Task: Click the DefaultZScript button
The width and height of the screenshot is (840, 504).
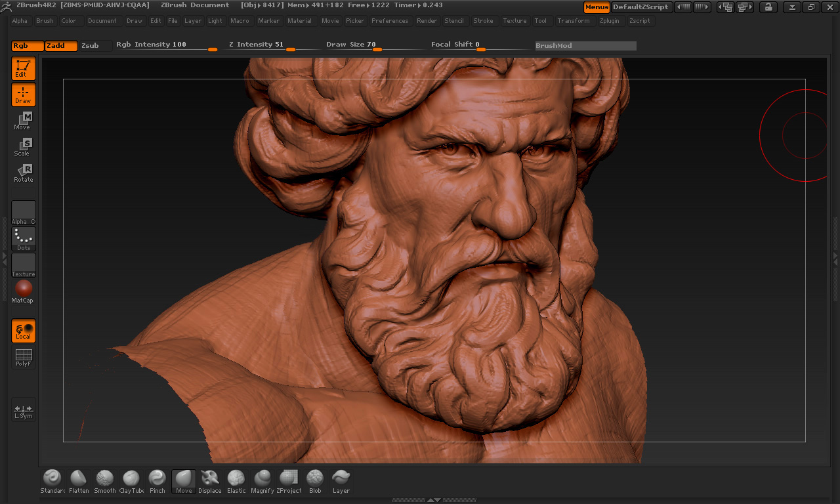Action: pyautogui.click(x=640, y=7)
